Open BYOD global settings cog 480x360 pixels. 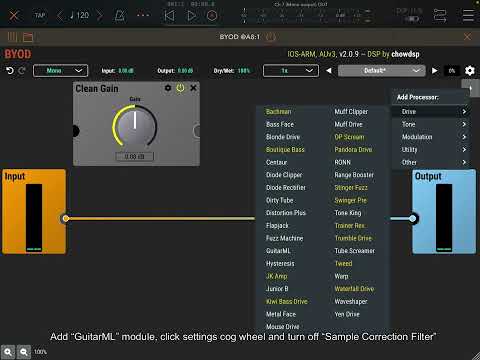(x=469, y=71)
